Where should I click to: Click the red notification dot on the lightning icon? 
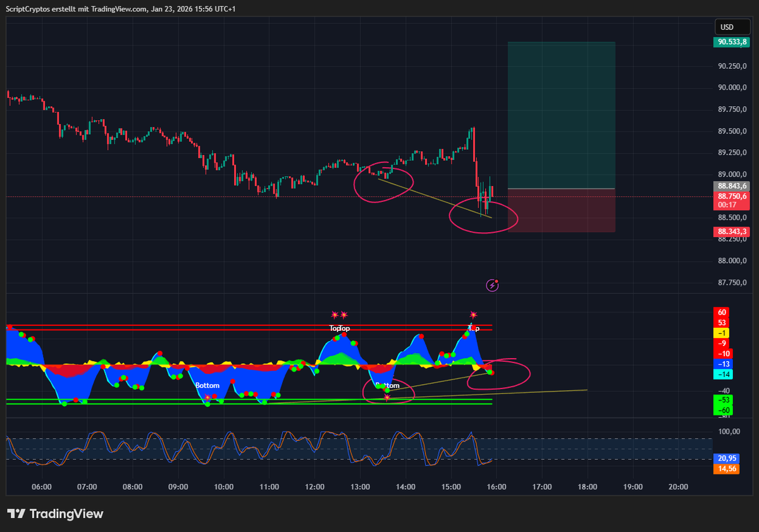tap(497, 280)
